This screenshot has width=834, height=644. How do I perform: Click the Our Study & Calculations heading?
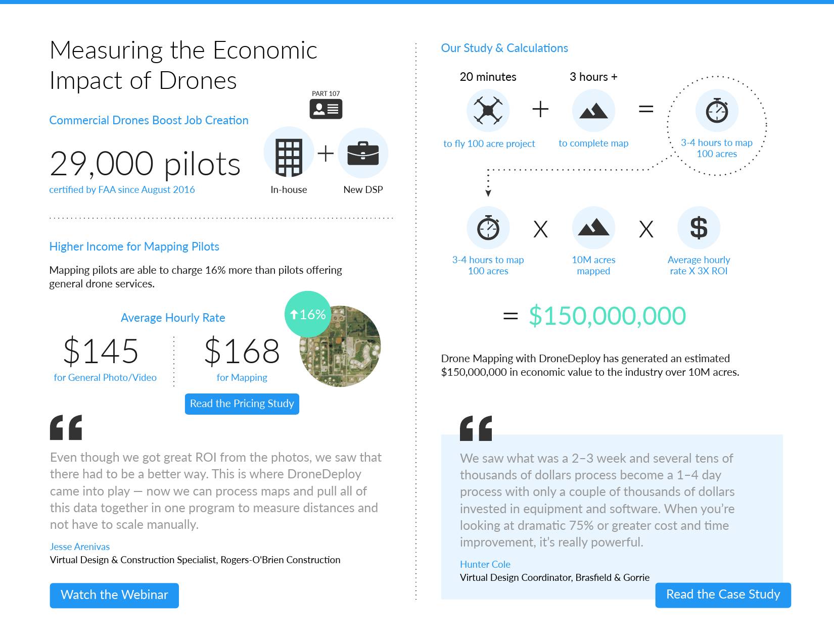504,48
